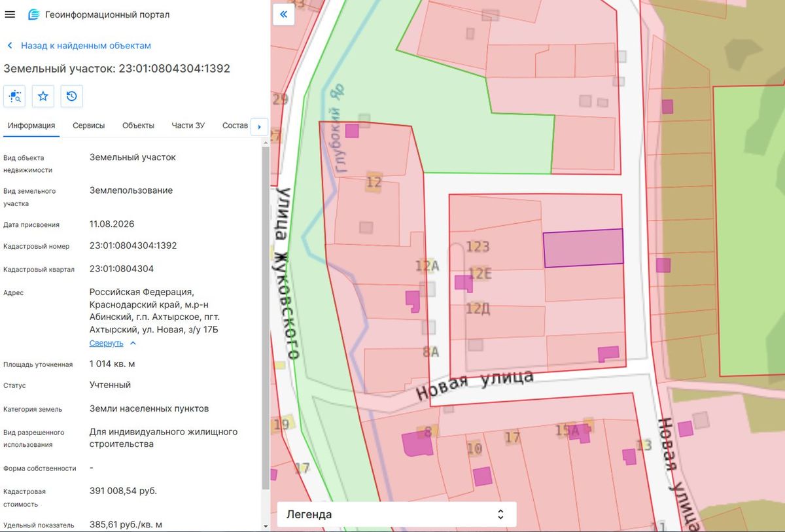Click the Назад к найденным объектам link

[86, 46]
